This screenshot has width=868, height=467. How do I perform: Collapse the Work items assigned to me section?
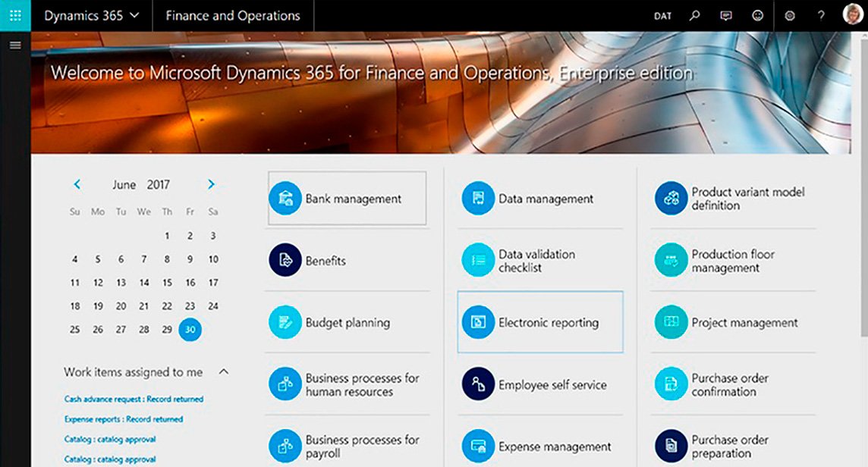point(224,371)
